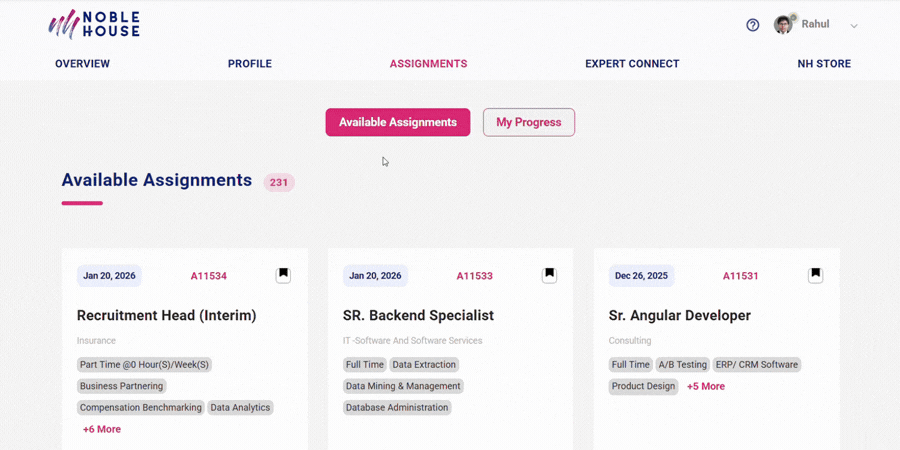Expand +5 More tags on Angular Developer card
The width and height of the screenshot is (900, 450).
coord(706,386)
